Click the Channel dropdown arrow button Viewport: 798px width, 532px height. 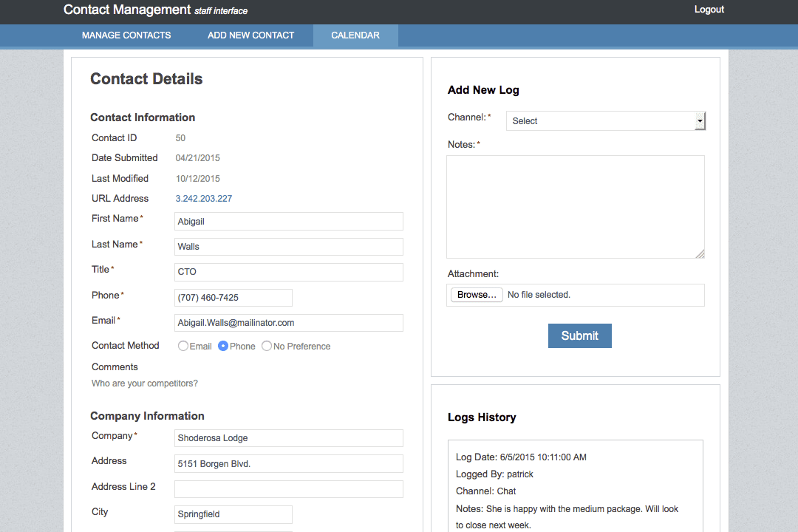click(x=700, y=121)
